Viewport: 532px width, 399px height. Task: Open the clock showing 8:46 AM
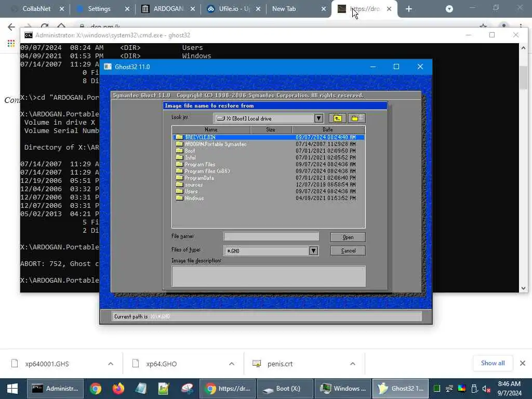[x=509, y=389]
